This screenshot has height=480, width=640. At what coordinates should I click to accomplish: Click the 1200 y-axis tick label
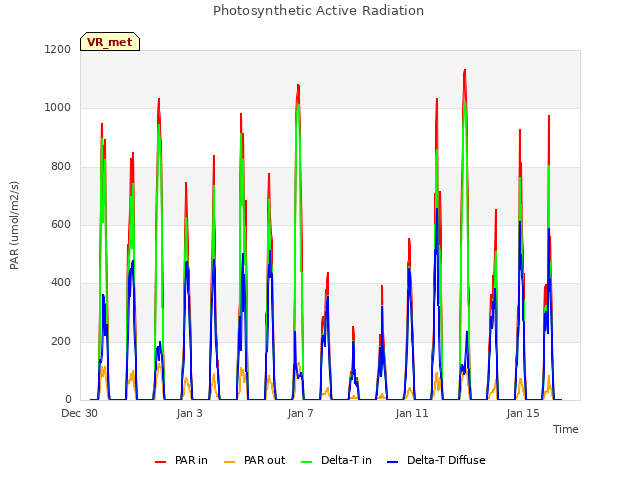coord(58,49)
